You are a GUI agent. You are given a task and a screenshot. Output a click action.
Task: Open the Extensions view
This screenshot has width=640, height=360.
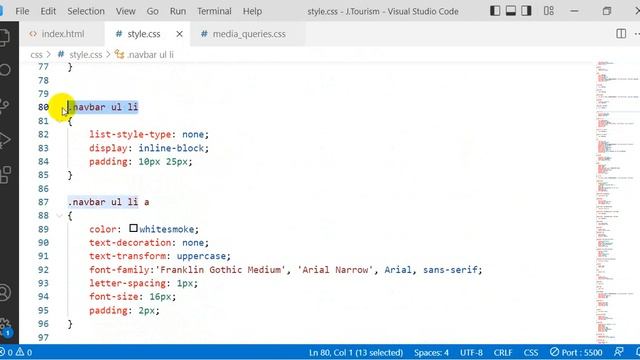point(5,175)
